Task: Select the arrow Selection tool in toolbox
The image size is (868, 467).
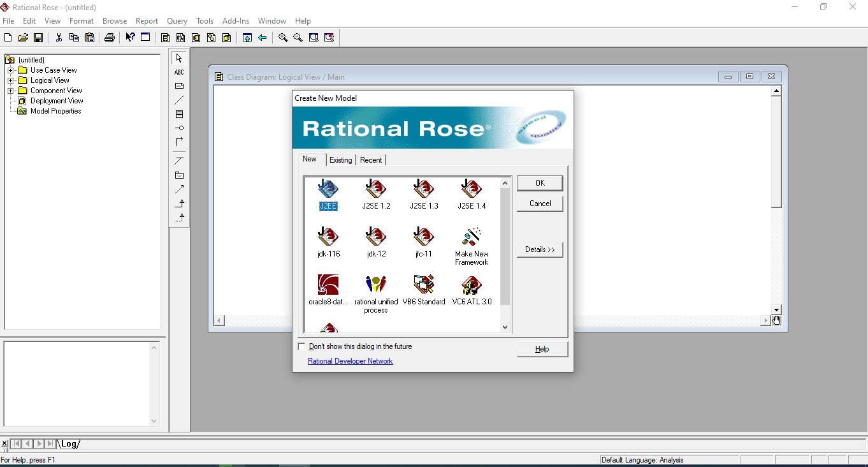Action: coord(179,58)
